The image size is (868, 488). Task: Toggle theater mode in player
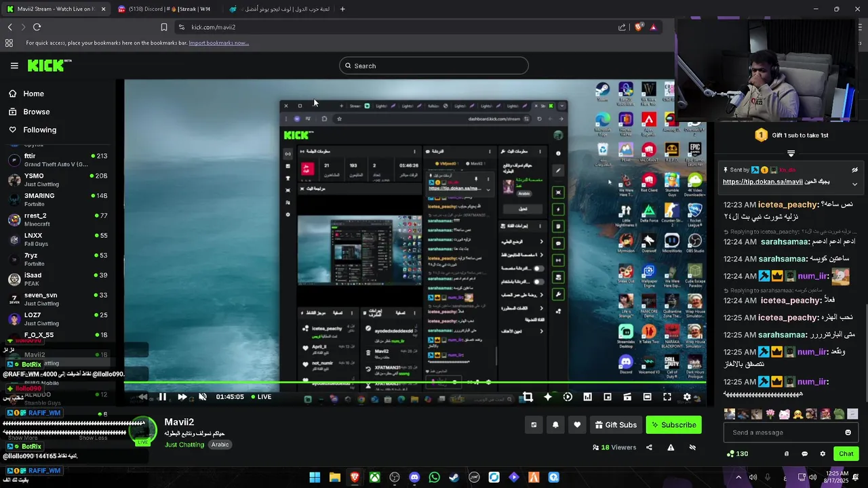(647, 396)
